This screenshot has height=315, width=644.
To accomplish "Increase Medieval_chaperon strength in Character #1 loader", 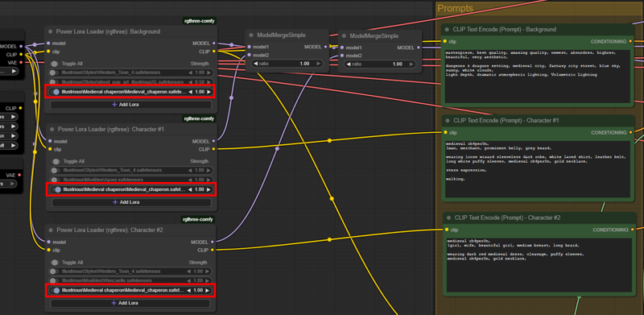I will coord(208,189).
